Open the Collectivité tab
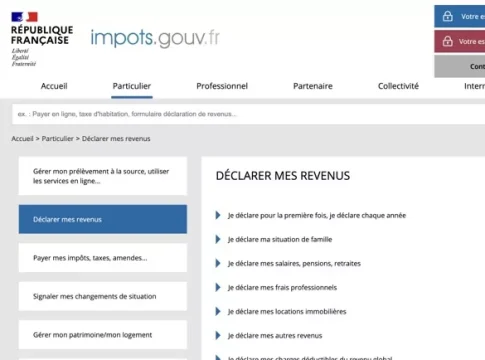Viewport: 485px width, 360px height. click(x=398, y=86)
